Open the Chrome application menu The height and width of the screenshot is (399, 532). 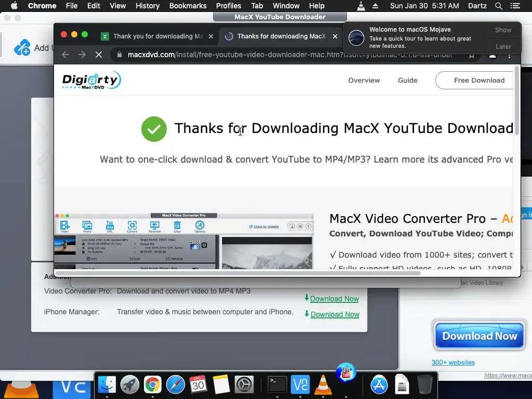point(42,6)
